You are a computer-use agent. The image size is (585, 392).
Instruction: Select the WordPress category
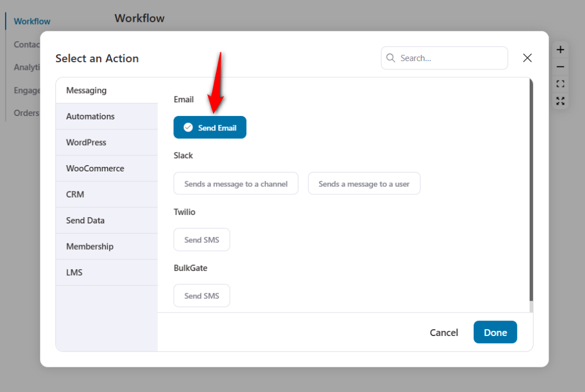pos(106,142)
